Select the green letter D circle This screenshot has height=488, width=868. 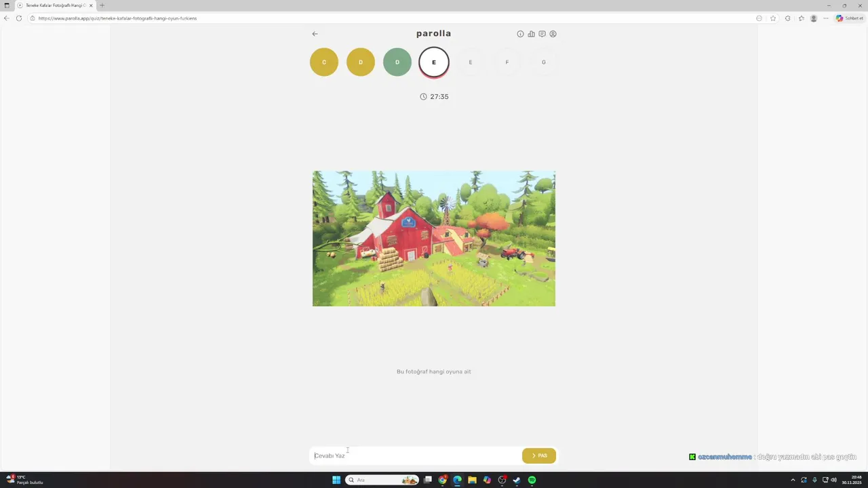click(x=397, y=62)
